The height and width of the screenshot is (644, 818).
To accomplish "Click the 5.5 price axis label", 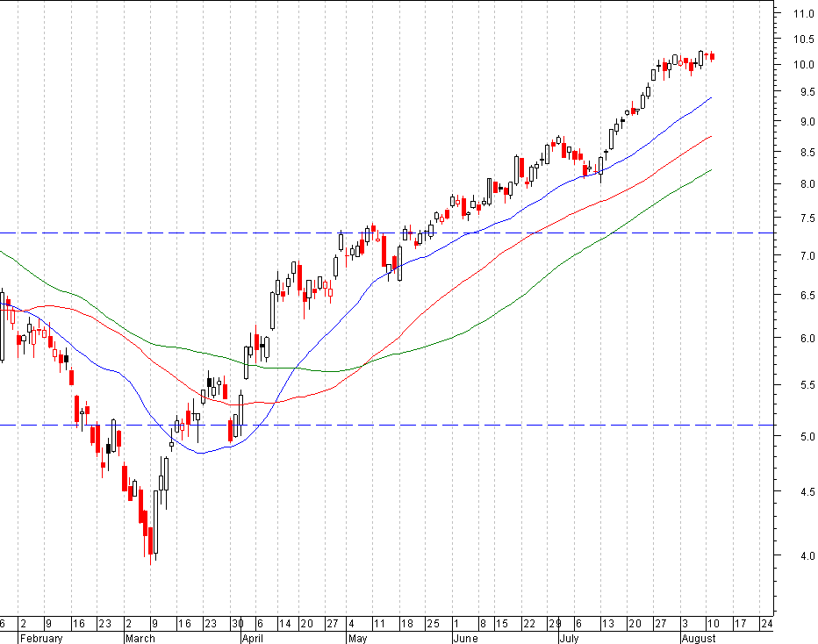I will click(807, 385).
